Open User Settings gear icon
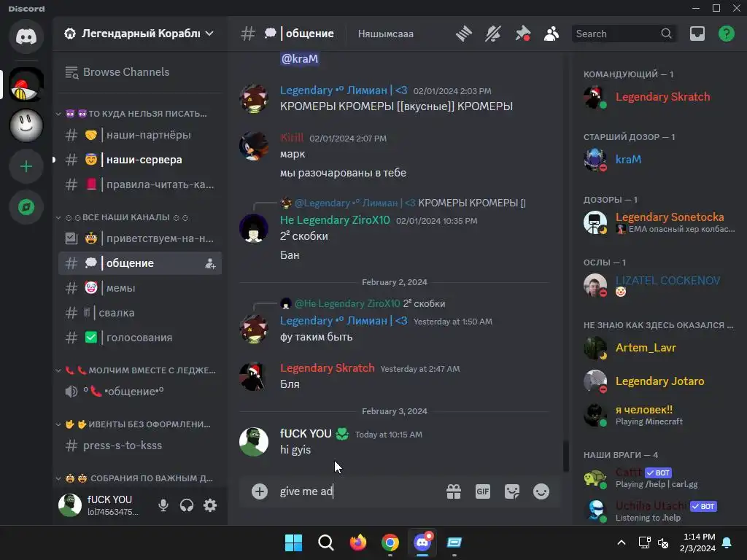747x560 pixels. [209, 505]
